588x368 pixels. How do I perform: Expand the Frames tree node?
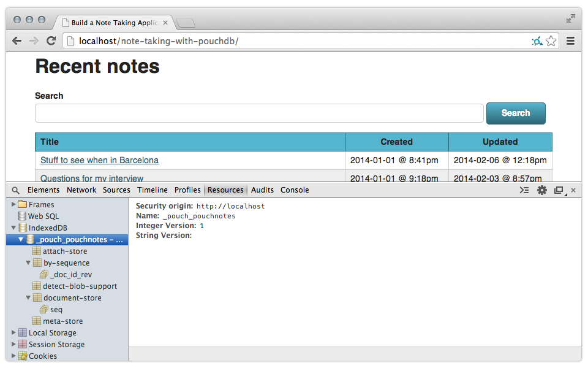tap(13, 204)
